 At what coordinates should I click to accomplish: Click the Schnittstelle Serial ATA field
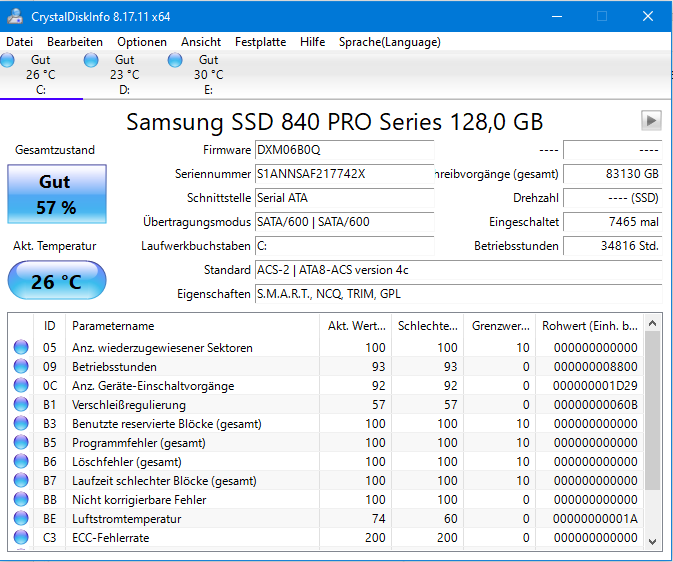click(x=344, y=198)
